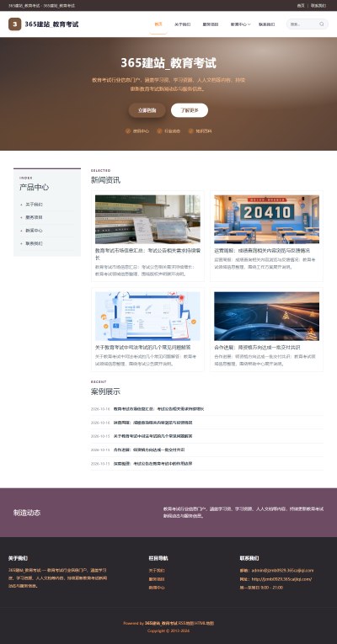Screen dimensions: 337x644
Task: Click 365建站_教育考试 link after Powered by
Action: (x=161, y=623)
